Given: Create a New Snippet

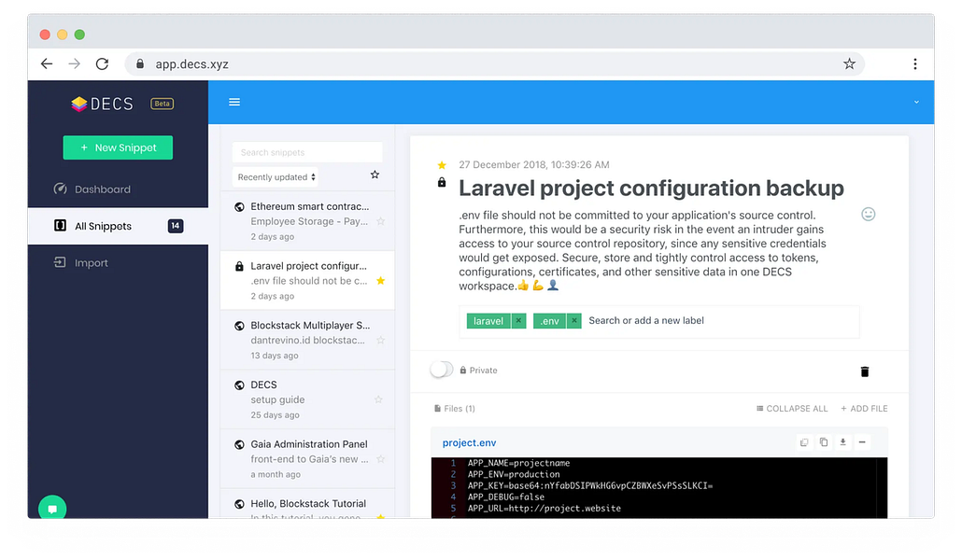Looking at the screenshot, I should click(x=118, y=147).
